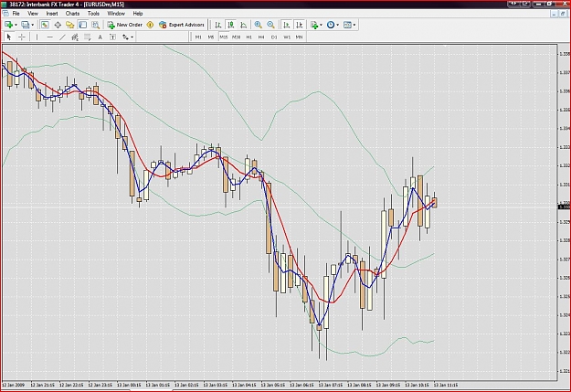Click the '13 Jan 07:15' time axis label

[331, 385]
